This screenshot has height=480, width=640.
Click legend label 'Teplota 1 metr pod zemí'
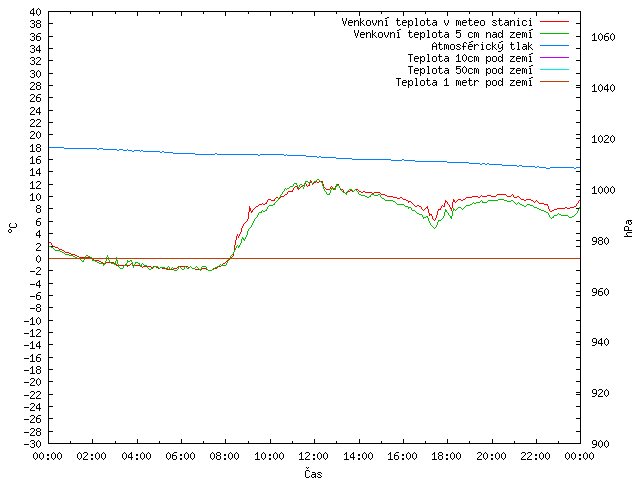pos(464,82)
